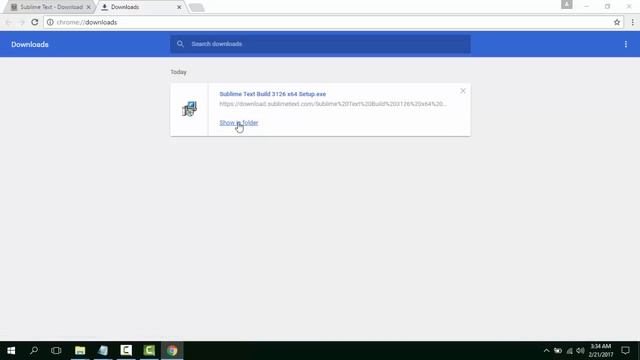
Task: Click the Today date heading
Action: (178, 72)
